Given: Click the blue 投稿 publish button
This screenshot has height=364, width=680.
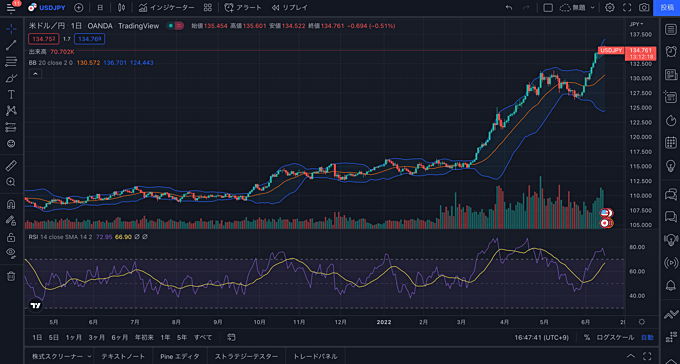Looking at the screenshot, I should (x=667, y=7).
